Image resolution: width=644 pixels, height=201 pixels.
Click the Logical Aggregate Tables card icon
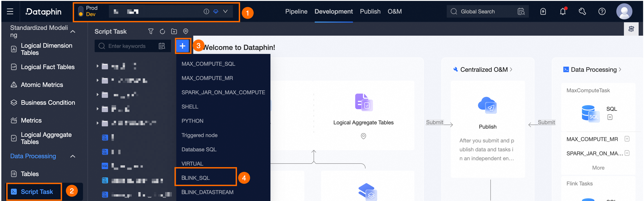364,102
